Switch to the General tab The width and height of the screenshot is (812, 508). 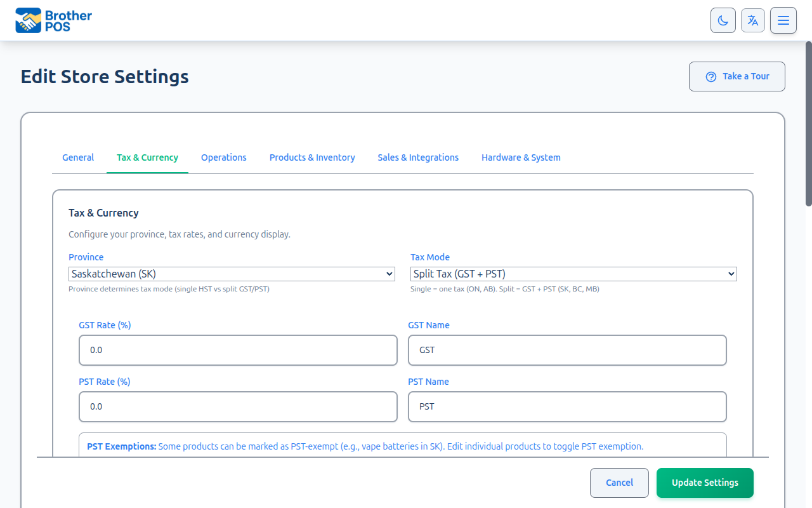click(x=78, y=157)
